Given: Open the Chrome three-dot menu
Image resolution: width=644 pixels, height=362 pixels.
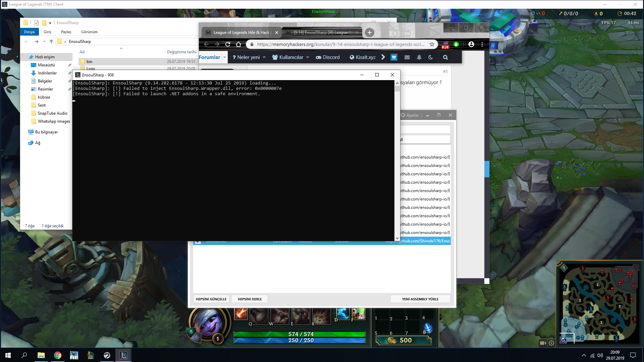Looking at the screenshot, I should (x=482, y=44).
